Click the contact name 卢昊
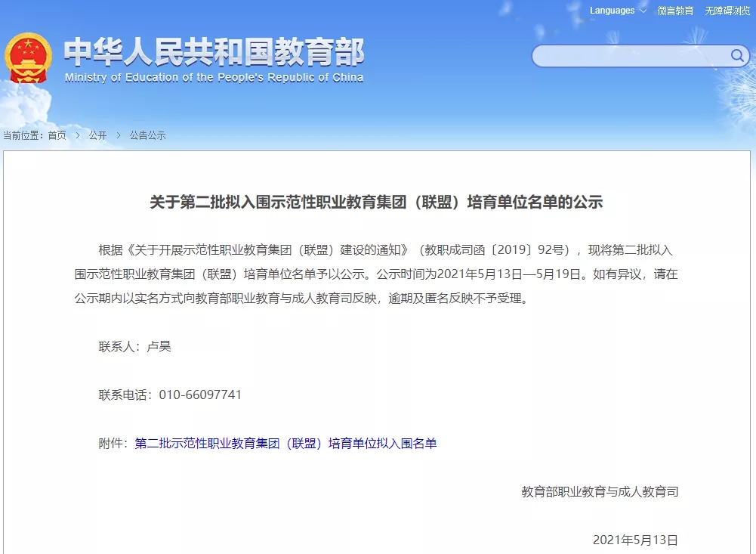 point(159,346)
